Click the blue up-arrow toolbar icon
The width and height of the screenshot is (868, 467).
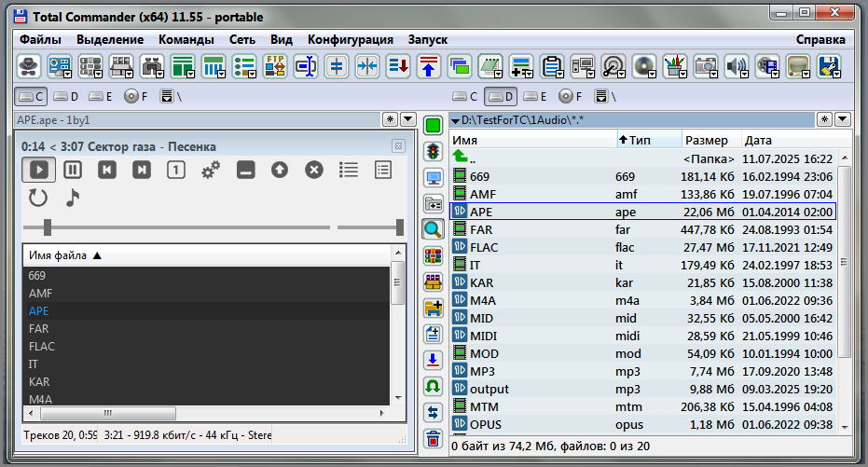coord(429,67)
